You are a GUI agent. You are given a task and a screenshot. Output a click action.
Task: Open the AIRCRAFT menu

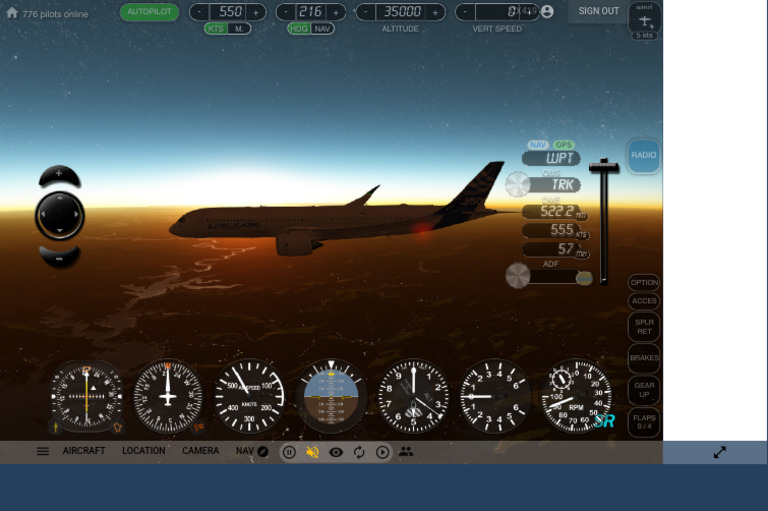pyautogui.click(x=84, y=451)
